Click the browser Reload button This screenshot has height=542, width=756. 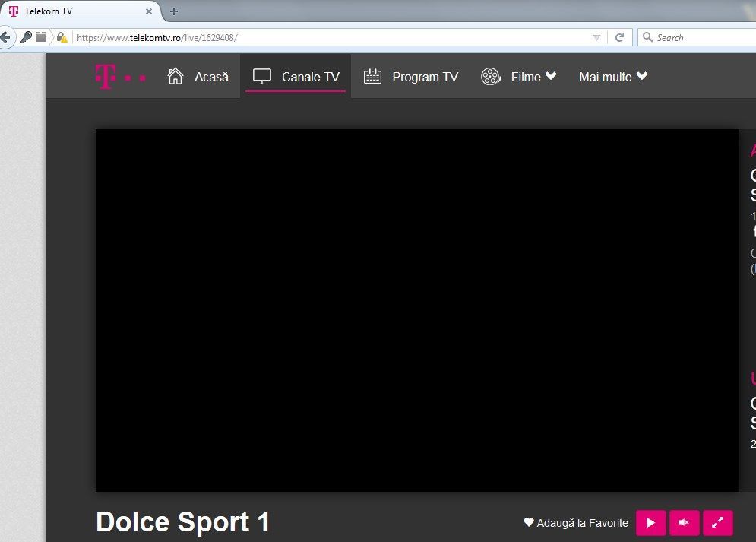620,36
